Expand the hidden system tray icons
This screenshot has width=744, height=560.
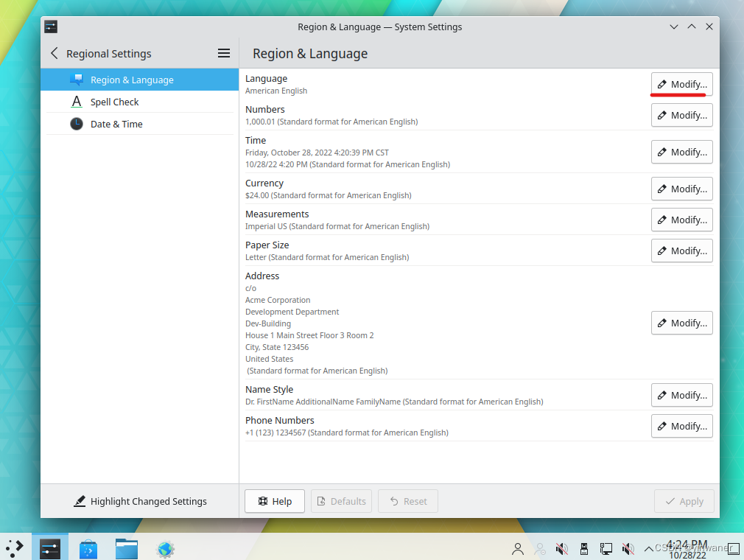648,549
